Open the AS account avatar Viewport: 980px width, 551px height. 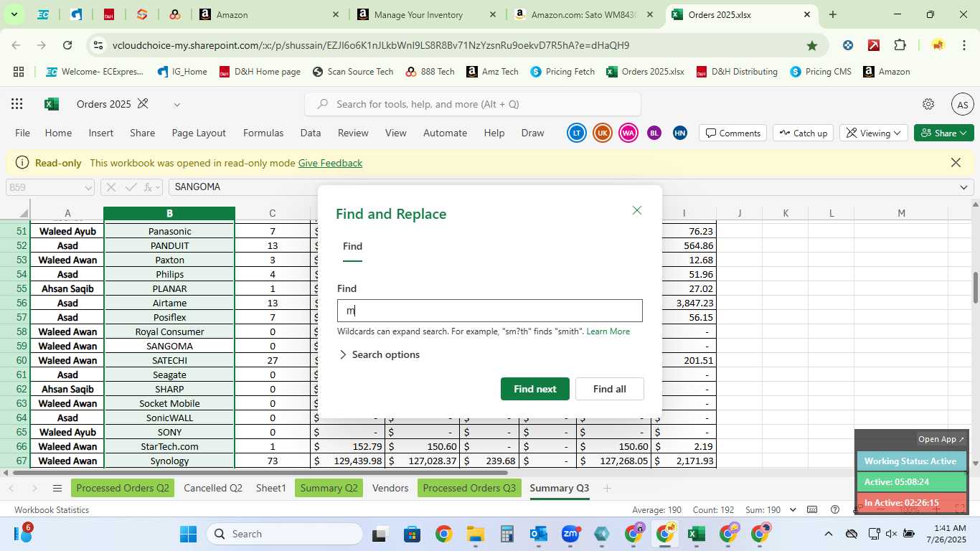962,105
